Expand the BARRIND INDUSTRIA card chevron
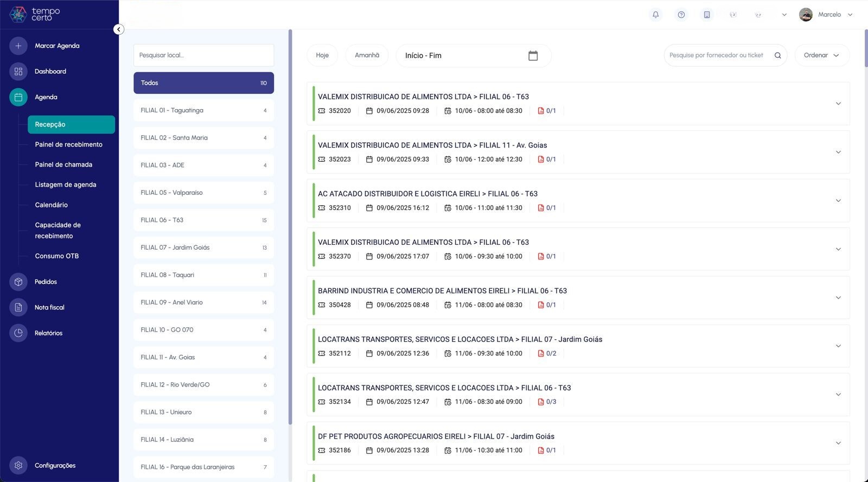Screen dimensions: 868x482 pos(838,297)
